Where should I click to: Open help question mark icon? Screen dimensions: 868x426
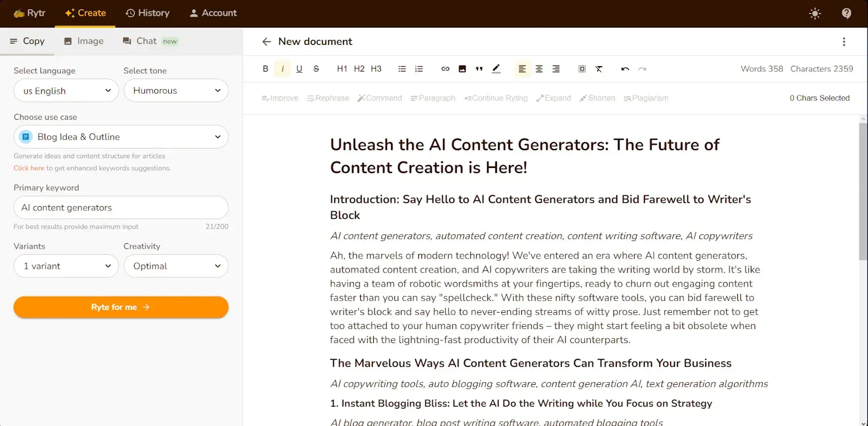point(846,14)
